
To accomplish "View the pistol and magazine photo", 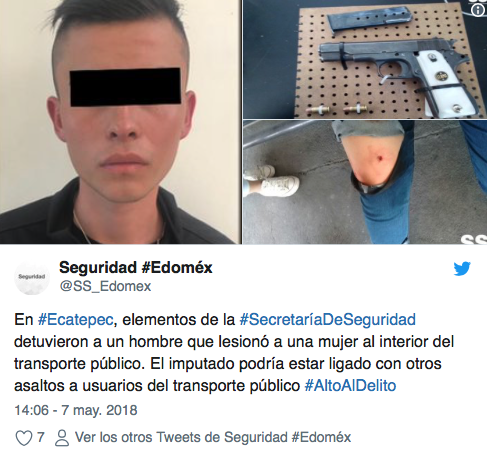I will coord(365,59).
